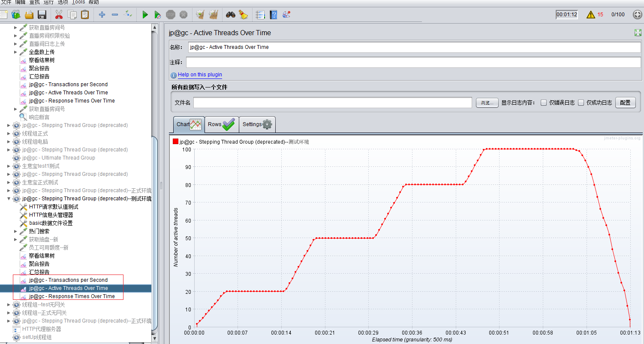This screenshot has width=644, height=344.
Task: Click the 配置 button
Action: click(625, 103)
